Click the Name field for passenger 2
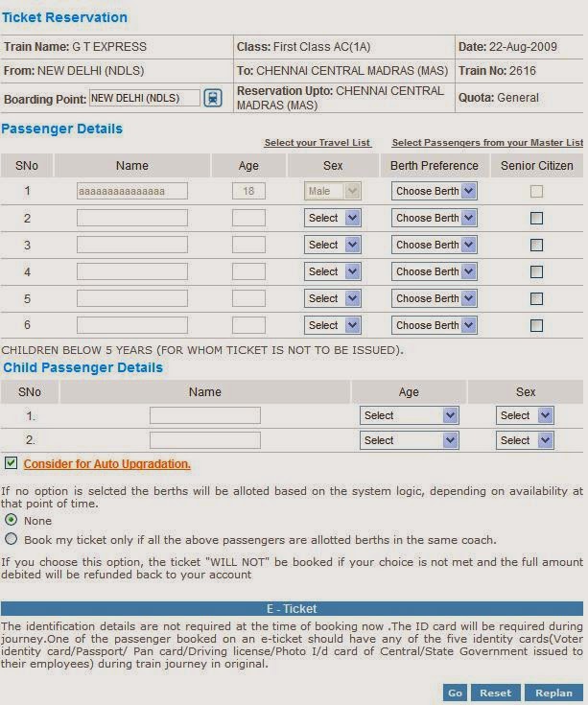Image resolution: width=588 pixels, height=705 pixels. coord(132,218)
